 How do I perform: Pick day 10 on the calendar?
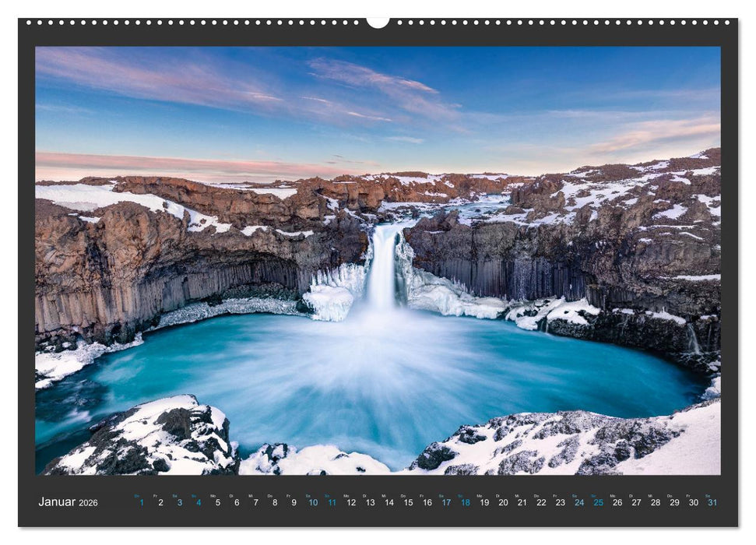coord(312,503)
